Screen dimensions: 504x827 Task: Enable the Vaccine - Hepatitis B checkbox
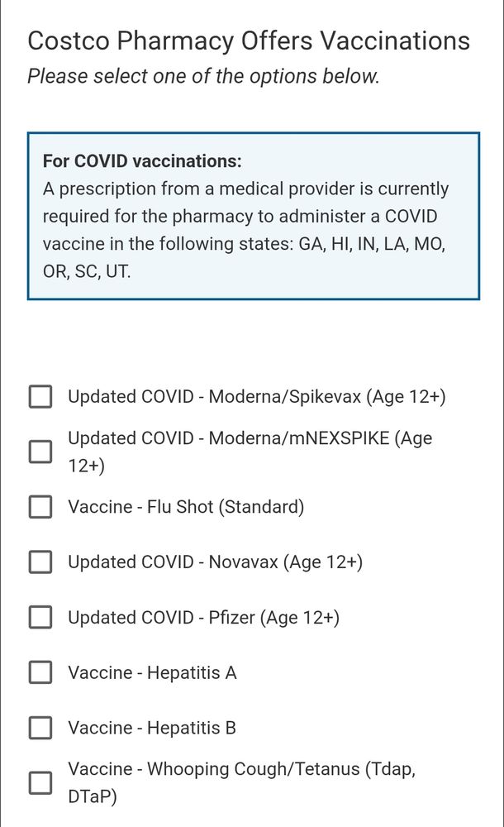pyautogui.click(x=40, y=728)
